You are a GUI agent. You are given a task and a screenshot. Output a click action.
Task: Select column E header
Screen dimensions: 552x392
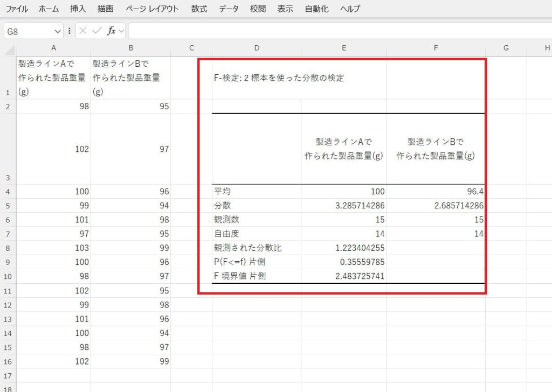point(343,48)
